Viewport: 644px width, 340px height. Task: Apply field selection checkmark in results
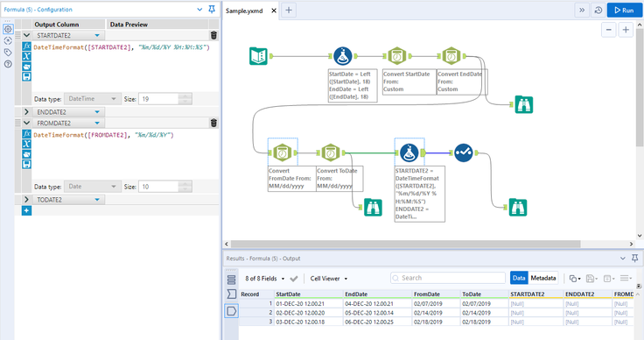pos(294,279)
